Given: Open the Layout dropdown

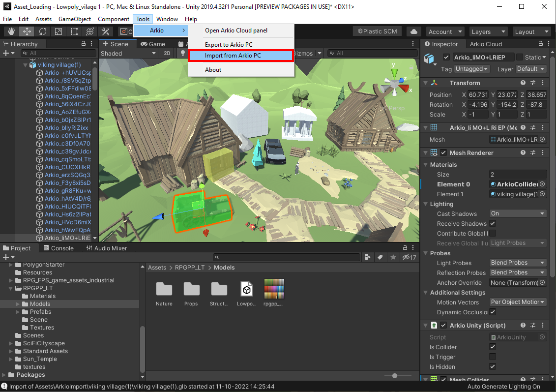Looking at the screenshot, I should pyautogui.click(x=531, y=31).
